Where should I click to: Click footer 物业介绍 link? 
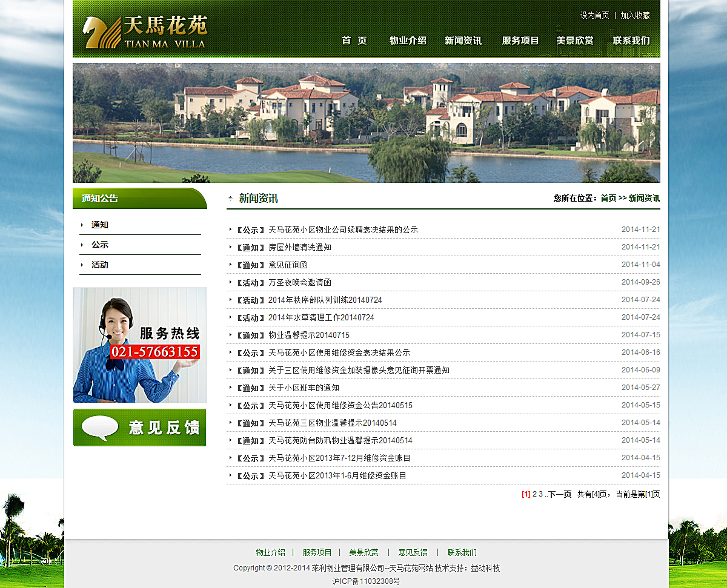click(x=270, y=552)
